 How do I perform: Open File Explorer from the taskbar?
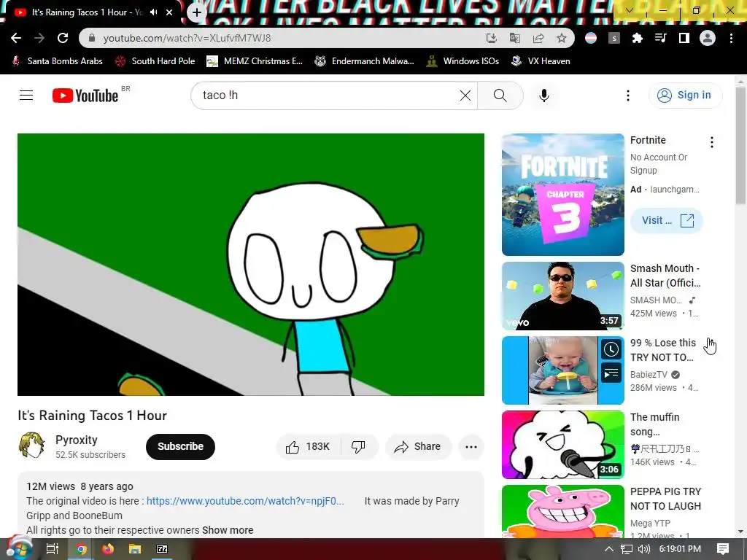(x=135, y=549)
